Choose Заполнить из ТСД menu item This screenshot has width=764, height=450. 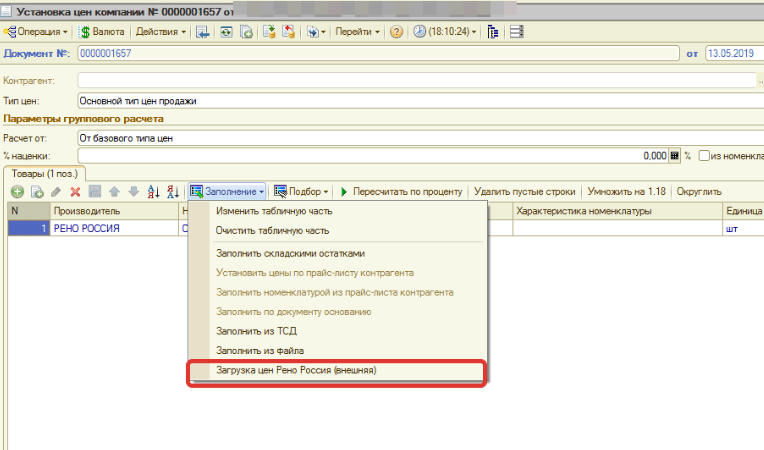[x=338, y=331]
